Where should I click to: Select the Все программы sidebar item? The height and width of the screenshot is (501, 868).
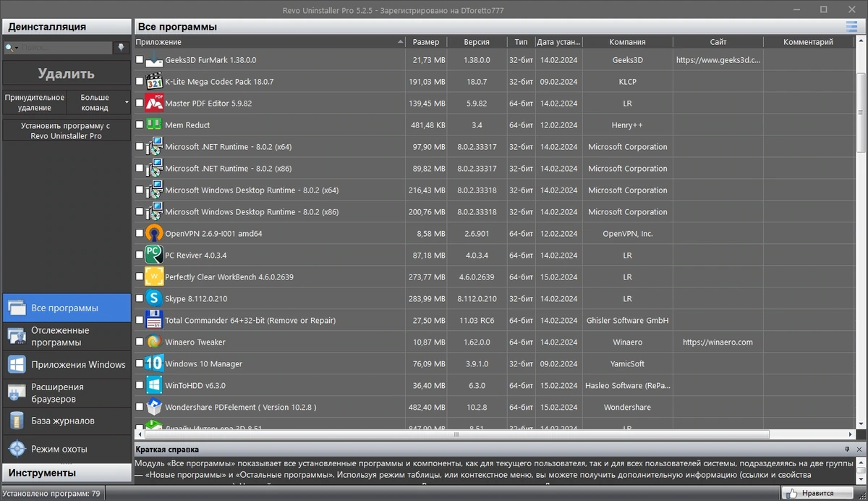[x=67, y=308]
